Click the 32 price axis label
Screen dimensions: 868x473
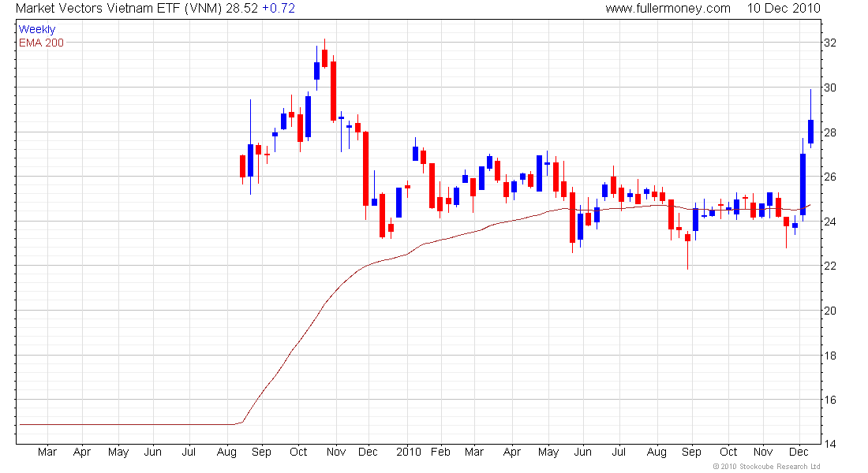(830, 43)
